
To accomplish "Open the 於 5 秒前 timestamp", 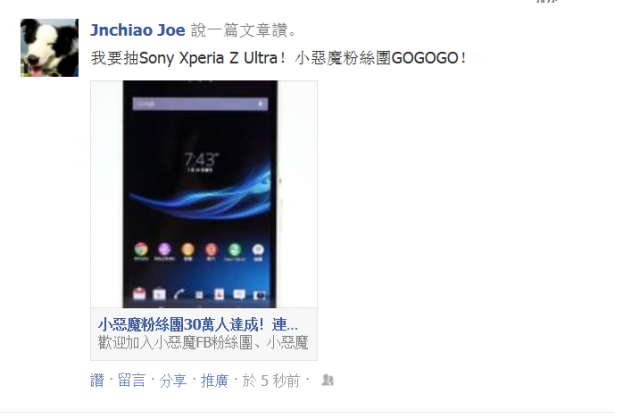I will [271, 380].
